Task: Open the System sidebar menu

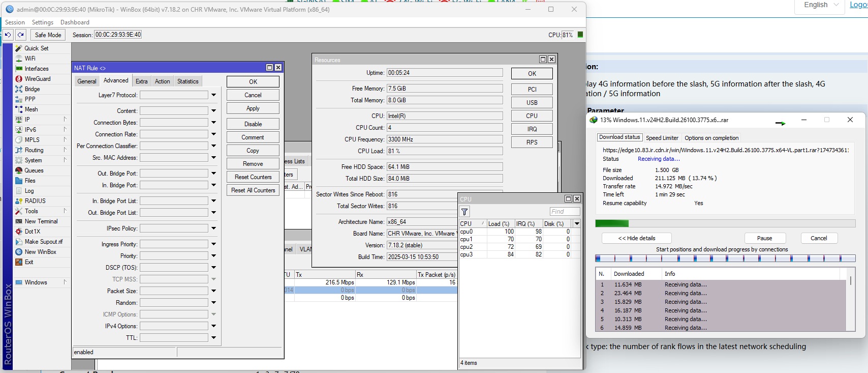Action: pos(33,160)
